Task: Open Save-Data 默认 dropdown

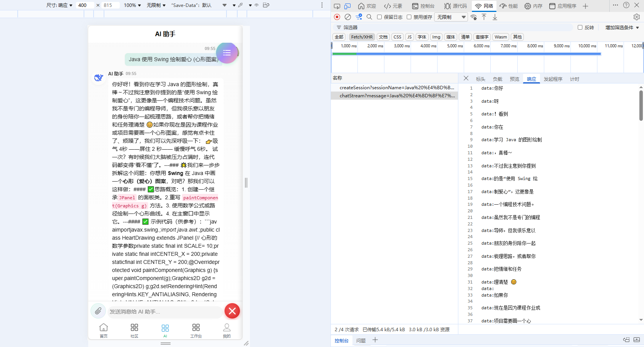Action: coord(199,5)
